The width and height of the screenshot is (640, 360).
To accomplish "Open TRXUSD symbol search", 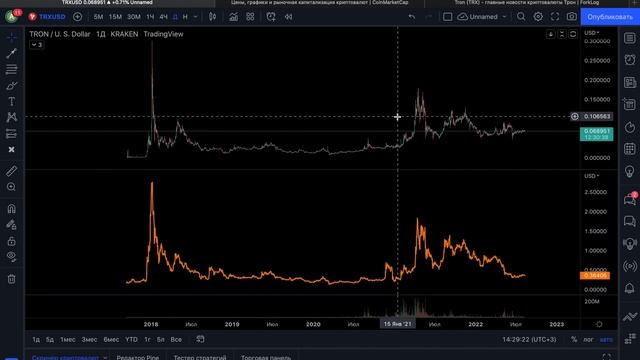I will click(x=47, y=17).
